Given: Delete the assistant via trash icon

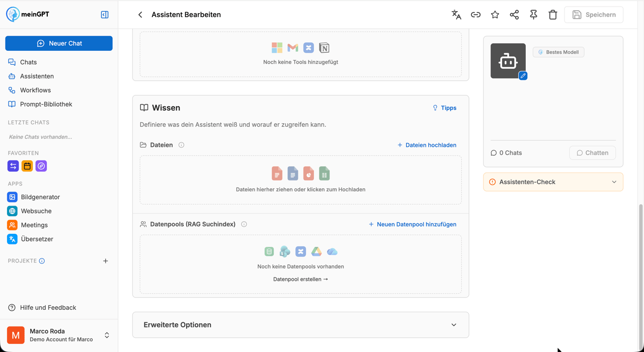Looking at the screenshot, I should point(553,15).
